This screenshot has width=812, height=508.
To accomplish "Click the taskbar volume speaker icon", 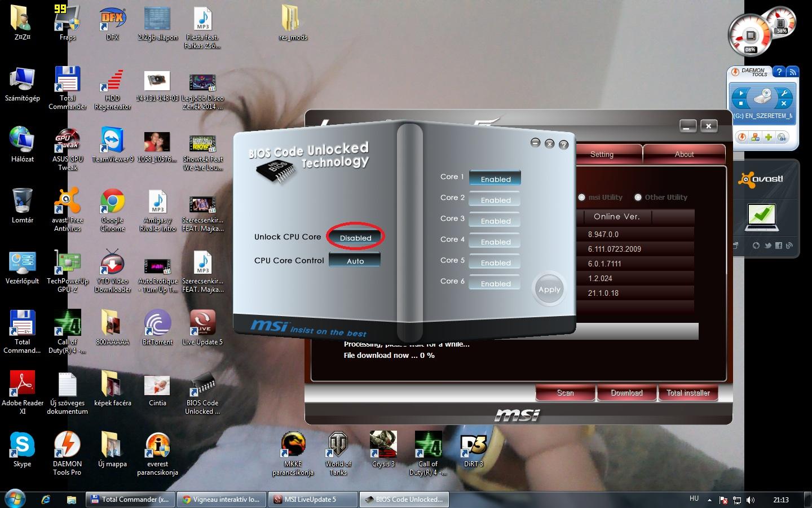I will click(x=750, y=500).
